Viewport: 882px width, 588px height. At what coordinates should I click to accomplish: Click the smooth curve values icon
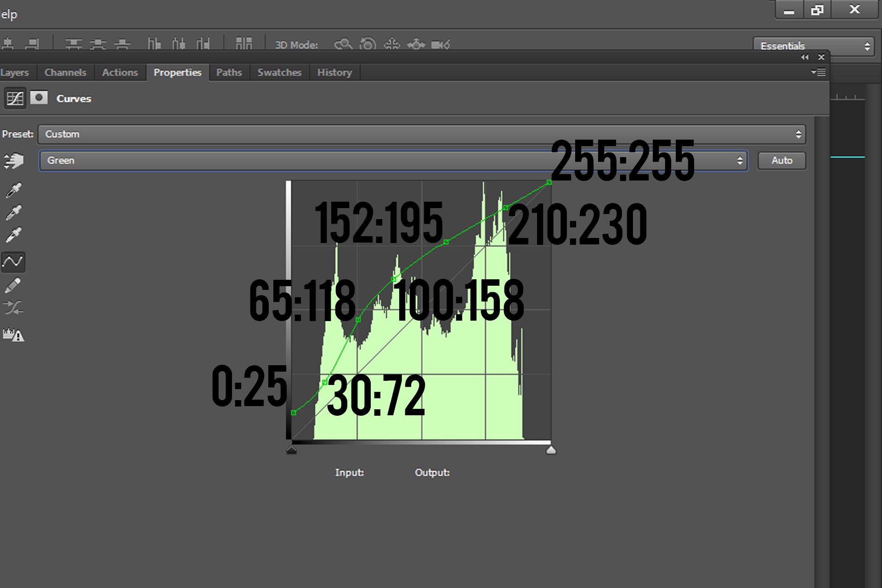point(13,308)
